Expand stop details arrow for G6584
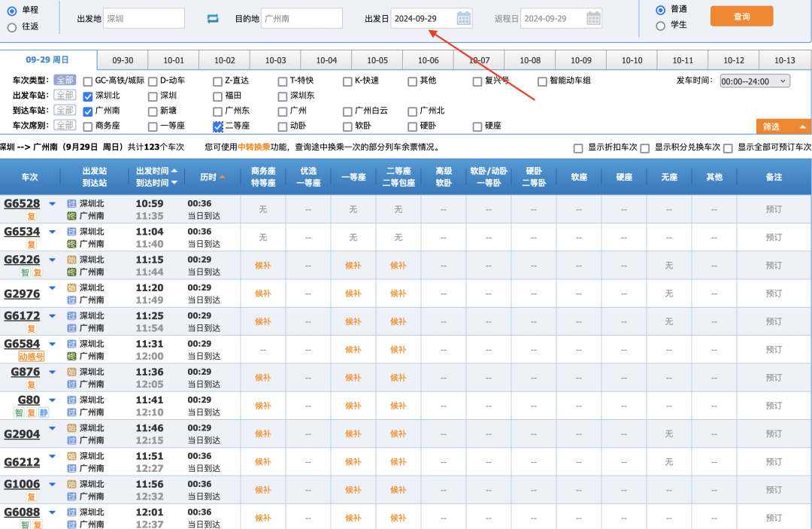This screenshot has height=529, width=812. pyautogui.click(x=53, y=344)
